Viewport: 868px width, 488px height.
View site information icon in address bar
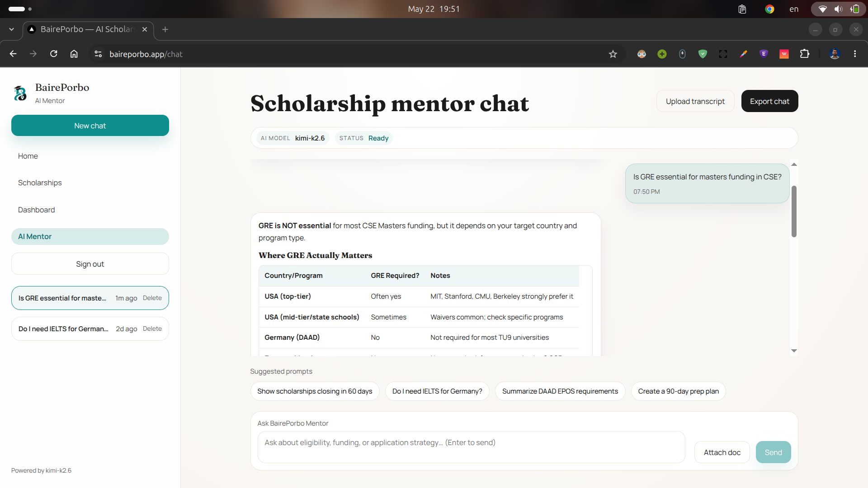[98, 54]
